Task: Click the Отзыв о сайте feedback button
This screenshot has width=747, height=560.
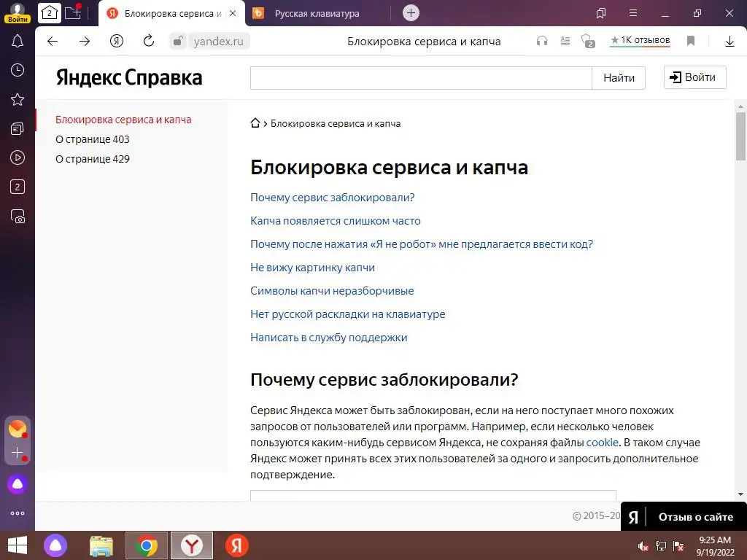Action: [x=684, y=517]
